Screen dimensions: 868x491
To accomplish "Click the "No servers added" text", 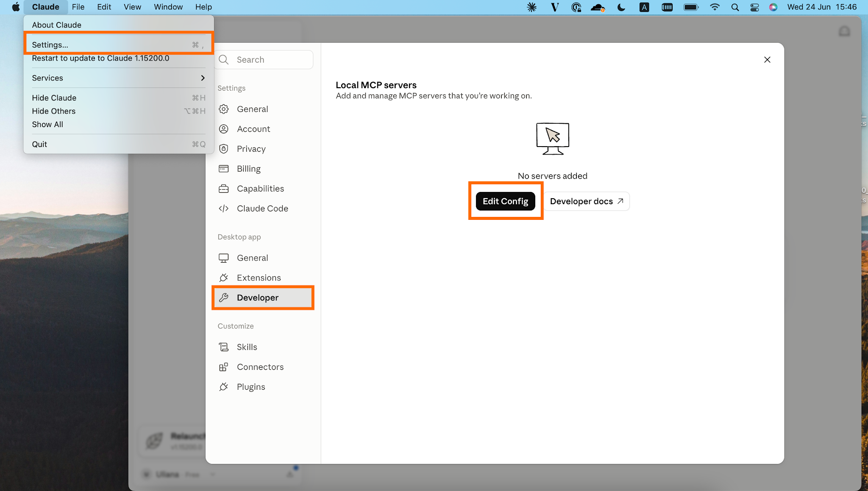I will (553, 176).
